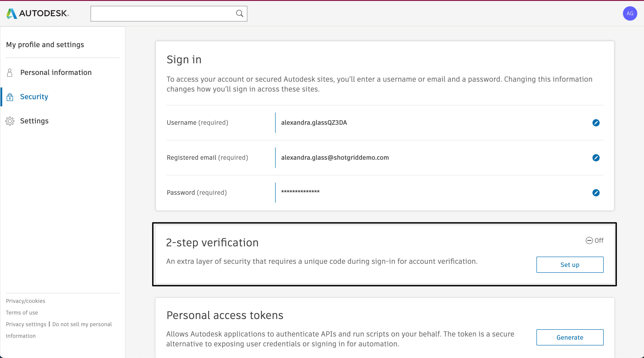644x358 pixels.
Task: Enable 2-step verification via Set up
Action: tap(570, 265)
